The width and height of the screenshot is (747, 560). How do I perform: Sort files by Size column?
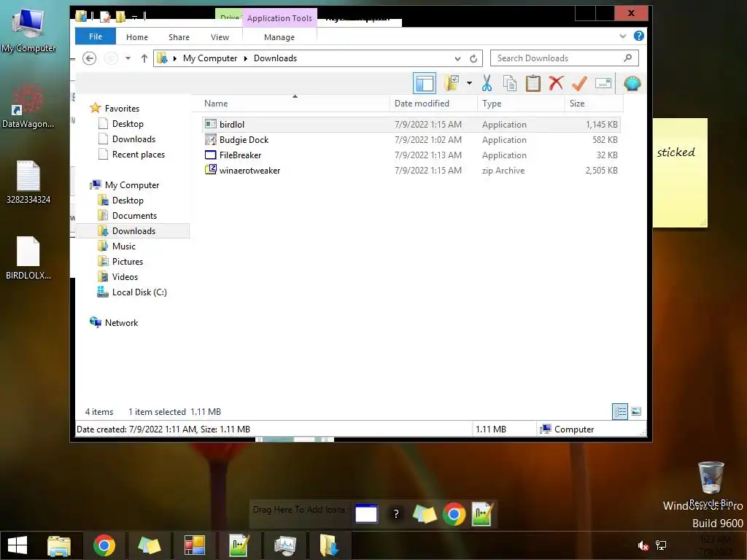click(594, 104)
